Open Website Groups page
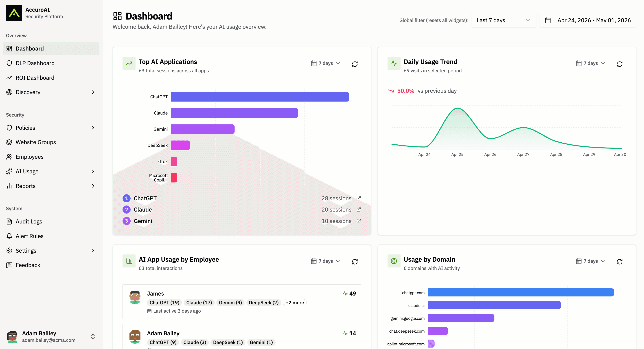 (51, 142)
